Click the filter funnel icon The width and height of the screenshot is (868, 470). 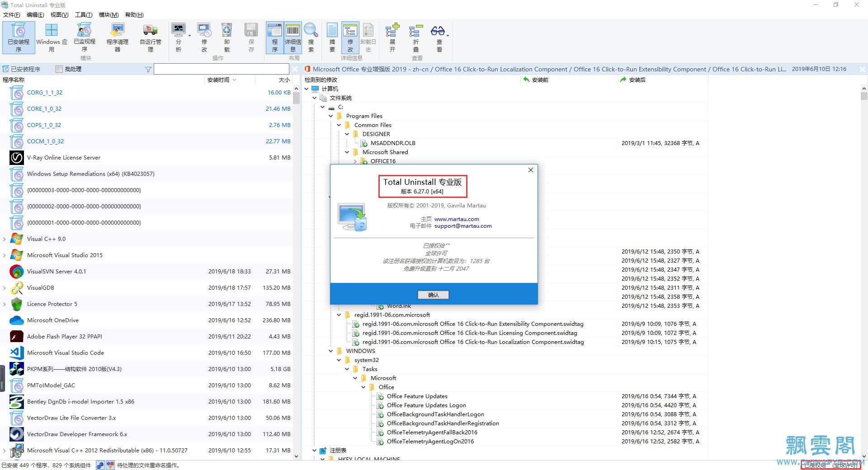coord(148,69)
